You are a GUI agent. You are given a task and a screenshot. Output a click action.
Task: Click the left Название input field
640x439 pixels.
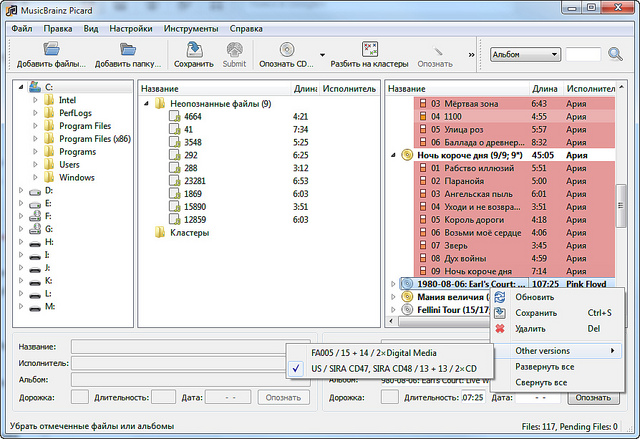tap(191, 347)
